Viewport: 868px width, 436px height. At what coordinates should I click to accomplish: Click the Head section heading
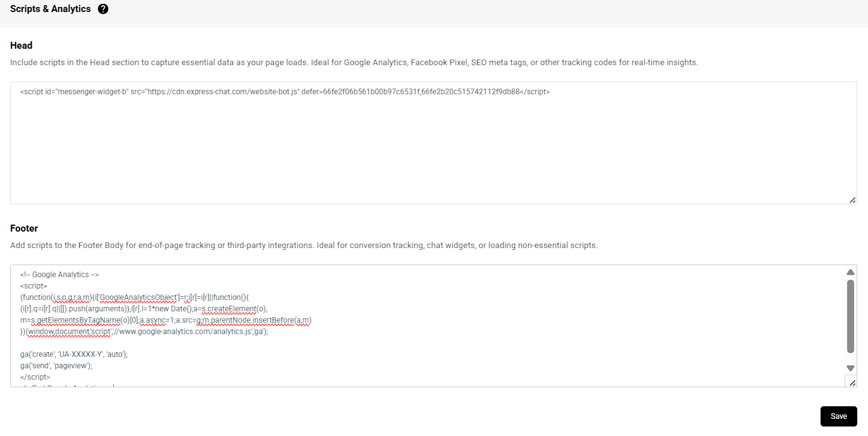(x=22, y=46)
